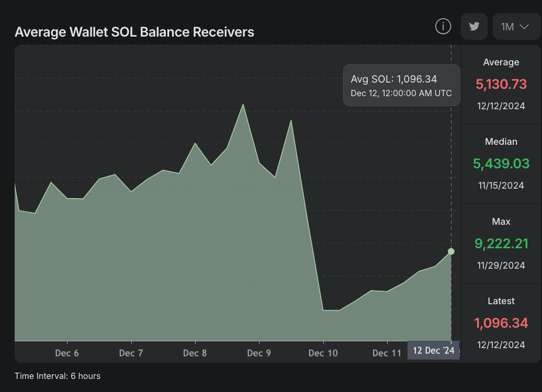
Task: Click the Time Interval: 6 hours text
Action: [x=58, y=376]
